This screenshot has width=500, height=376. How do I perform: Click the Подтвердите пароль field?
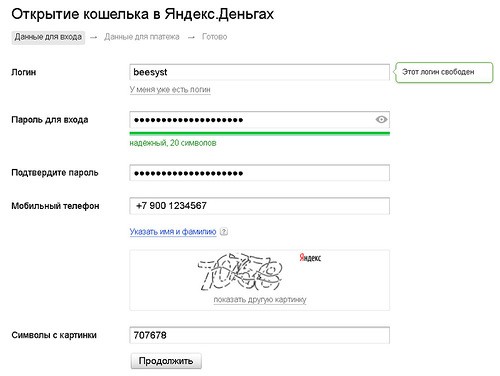[259, 173]
